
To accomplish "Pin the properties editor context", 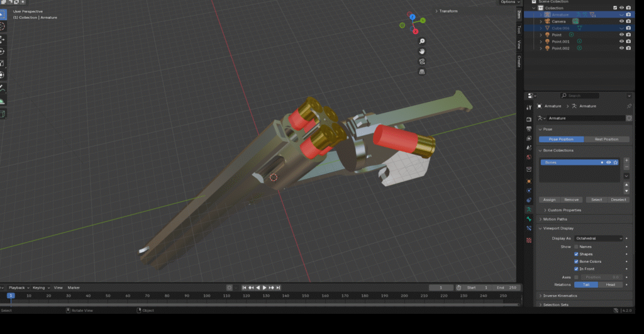I will (629, 106).
